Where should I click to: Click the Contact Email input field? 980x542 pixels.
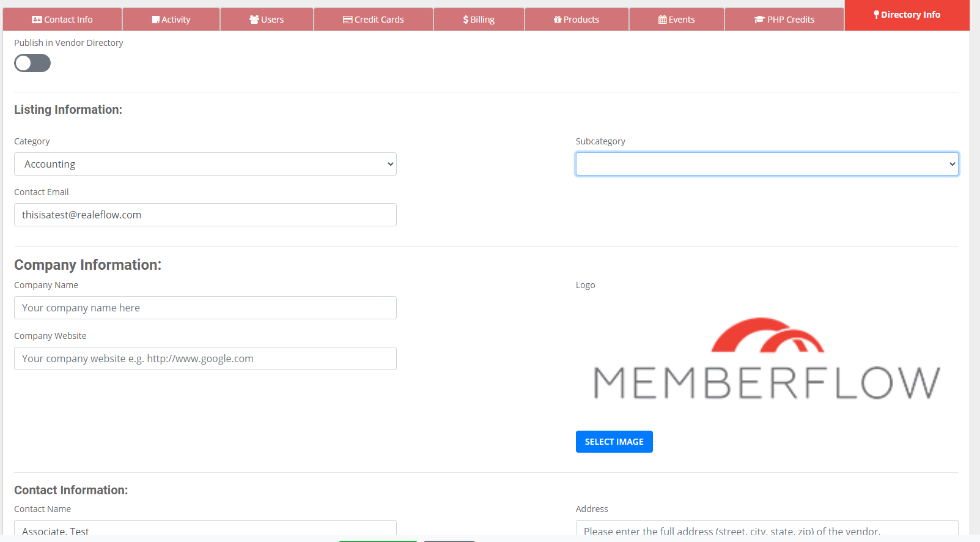[x=205, y=215]
